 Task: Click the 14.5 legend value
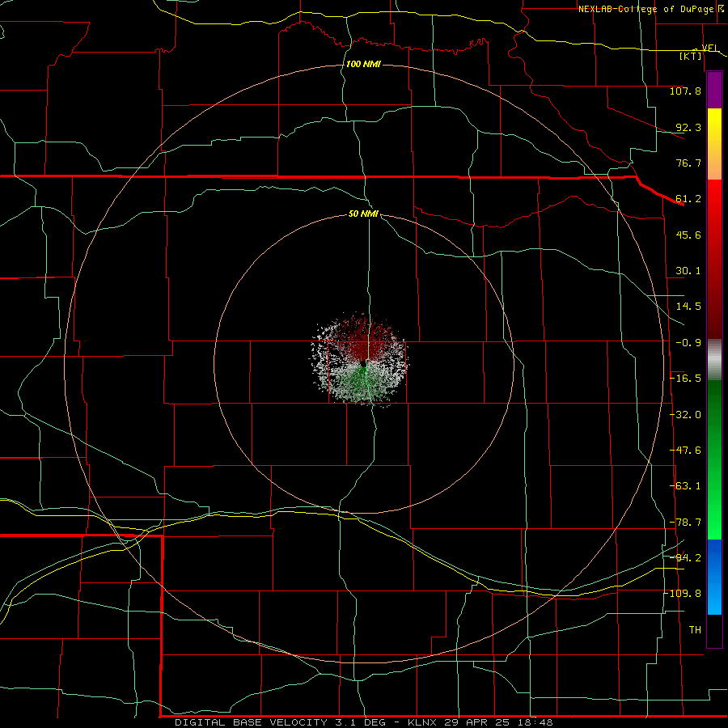[x=688, y=307]
